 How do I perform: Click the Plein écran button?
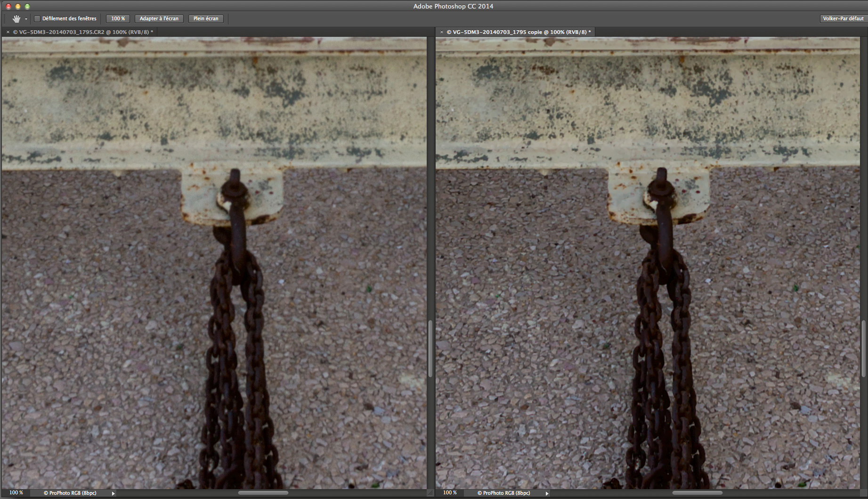coord(206,19)
